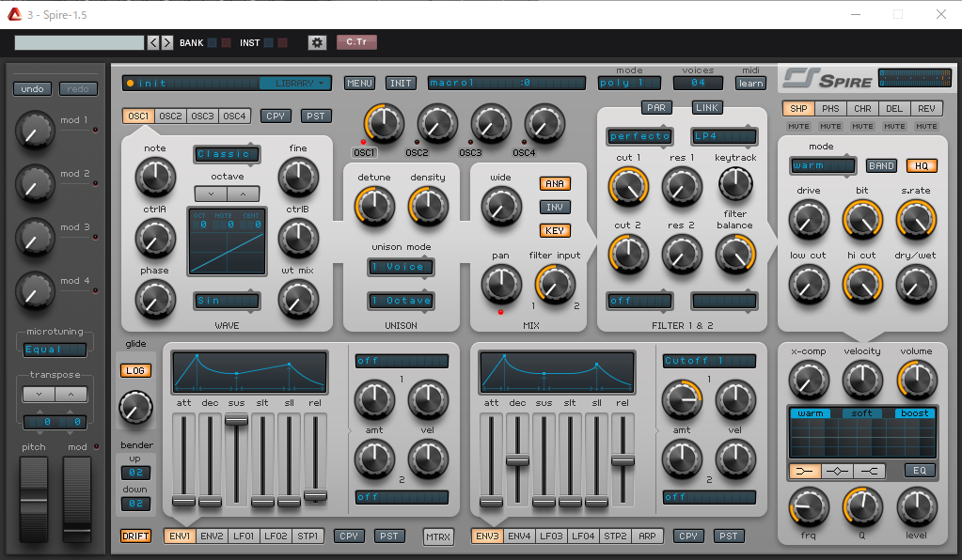The height and width of the screenshot is (560, 962).
Task: Select the low shelf EQ band icon
Action: pyautogui.click(x=805, y=471)
